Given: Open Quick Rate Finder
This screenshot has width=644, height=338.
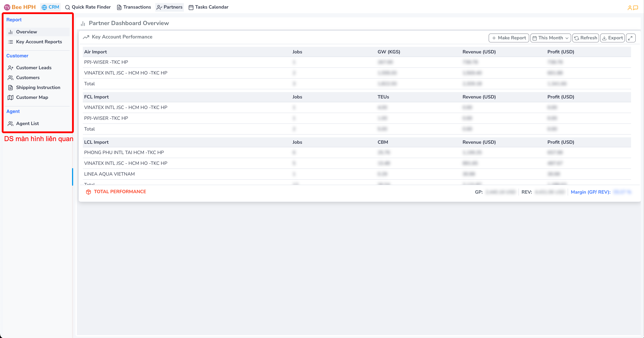Looking at the screenshot, I should pyautogui.click(x=88, y=7).
